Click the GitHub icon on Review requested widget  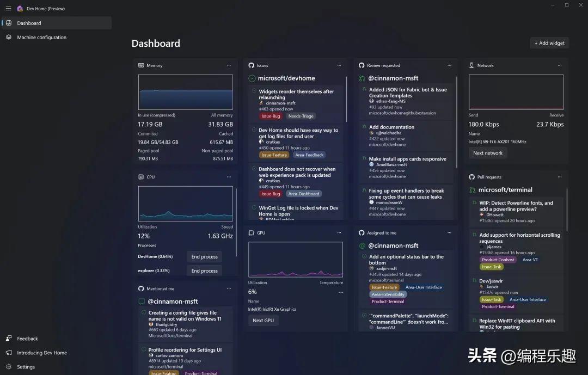362,65
